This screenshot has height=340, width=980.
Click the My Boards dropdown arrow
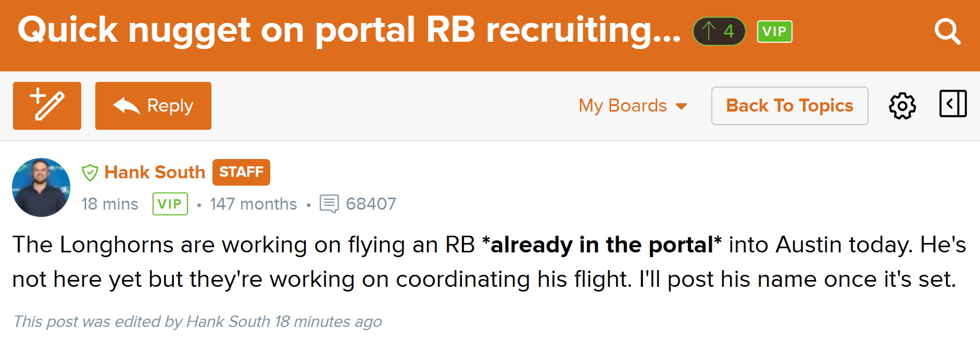coord(681,106)
